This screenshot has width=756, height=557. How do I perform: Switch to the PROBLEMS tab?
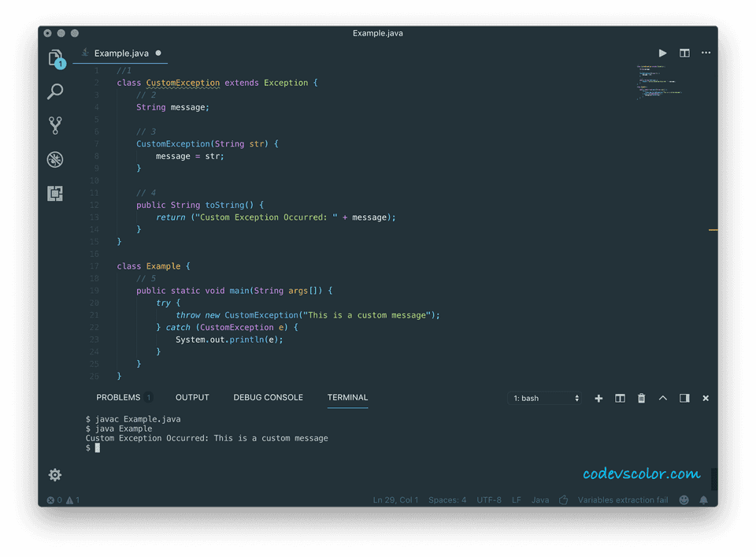(118, 398)
